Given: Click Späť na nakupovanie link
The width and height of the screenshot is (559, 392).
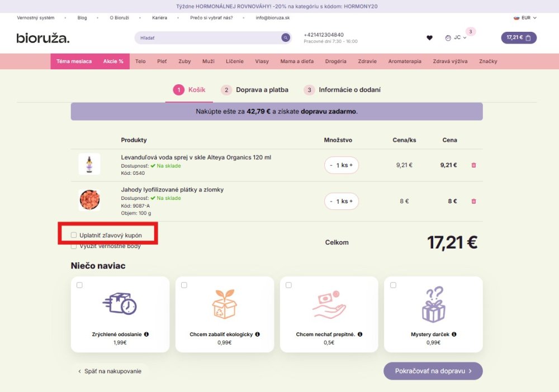Looking at the screenshot, I should tap(110, 371).
